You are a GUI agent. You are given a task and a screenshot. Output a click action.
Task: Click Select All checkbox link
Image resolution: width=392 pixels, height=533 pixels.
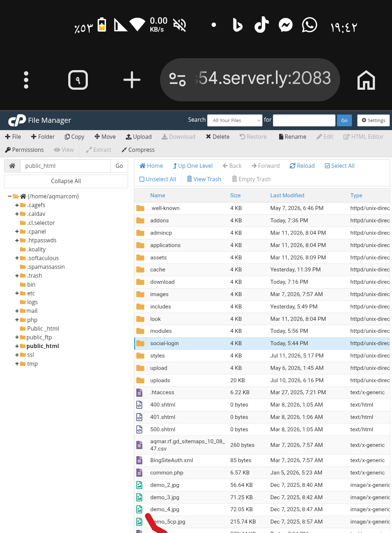coord(340,166)
